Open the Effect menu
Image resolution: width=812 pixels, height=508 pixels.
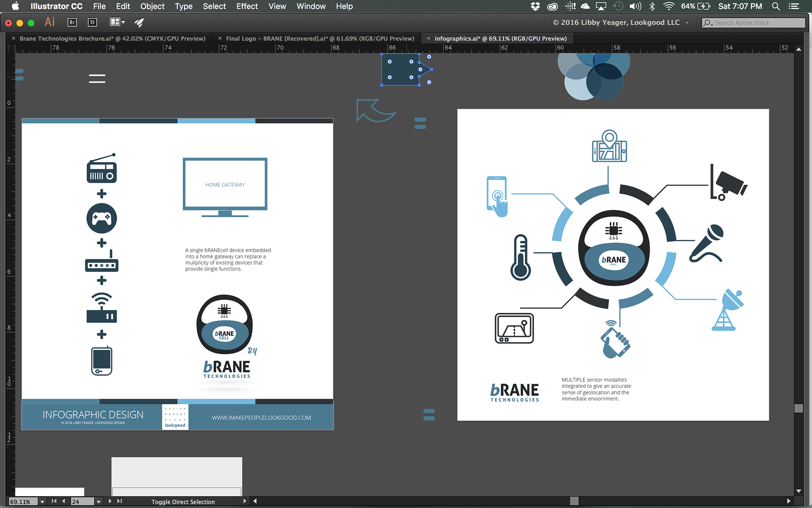[x=247, y=6]
